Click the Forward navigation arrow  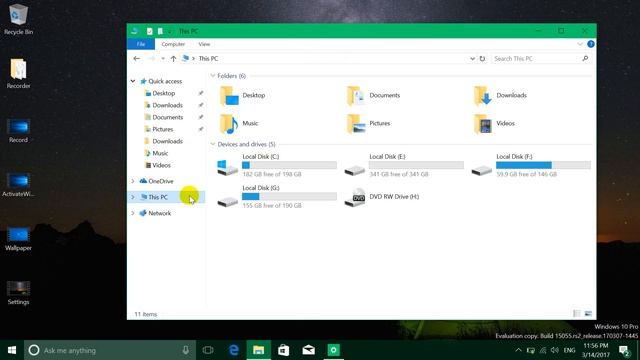point(151,58)
